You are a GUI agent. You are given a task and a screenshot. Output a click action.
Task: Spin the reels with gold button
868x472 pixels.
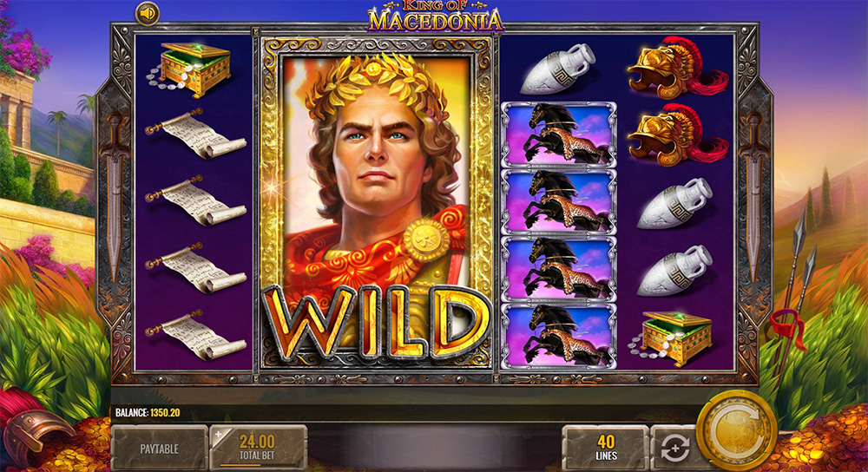(736, 430)
